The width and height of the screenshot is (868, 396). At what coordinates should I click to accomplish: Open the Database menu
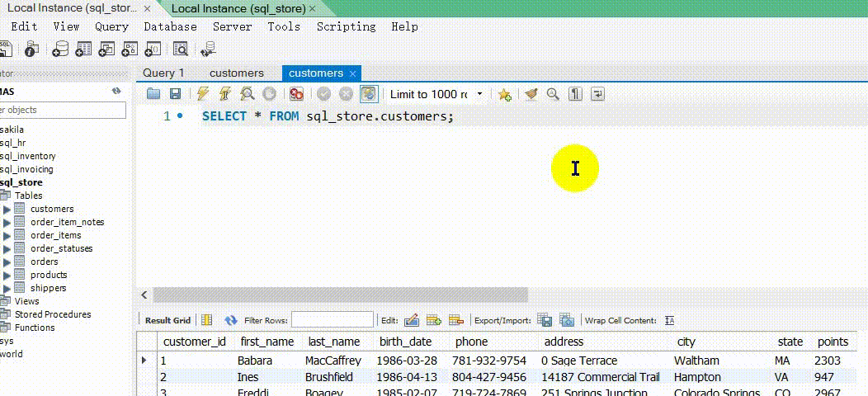pos(171,26)
